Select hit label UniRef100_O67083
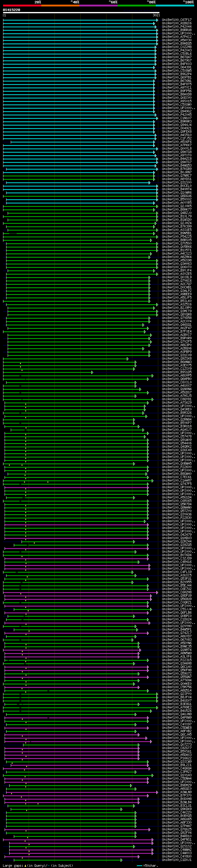This screenshot has width=197, height=868. (x=177, y=640)
